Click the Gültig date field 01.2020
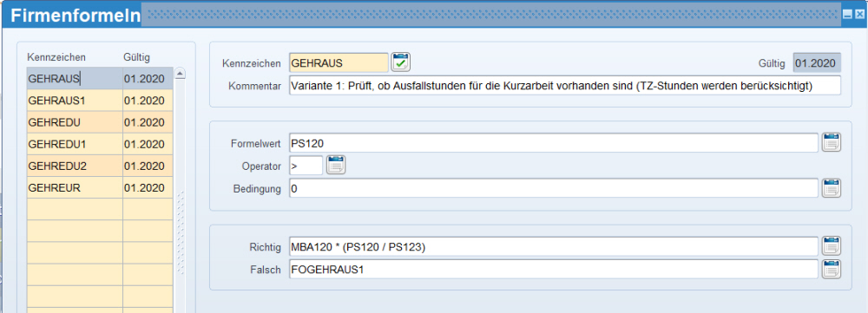 coord(817,63)
